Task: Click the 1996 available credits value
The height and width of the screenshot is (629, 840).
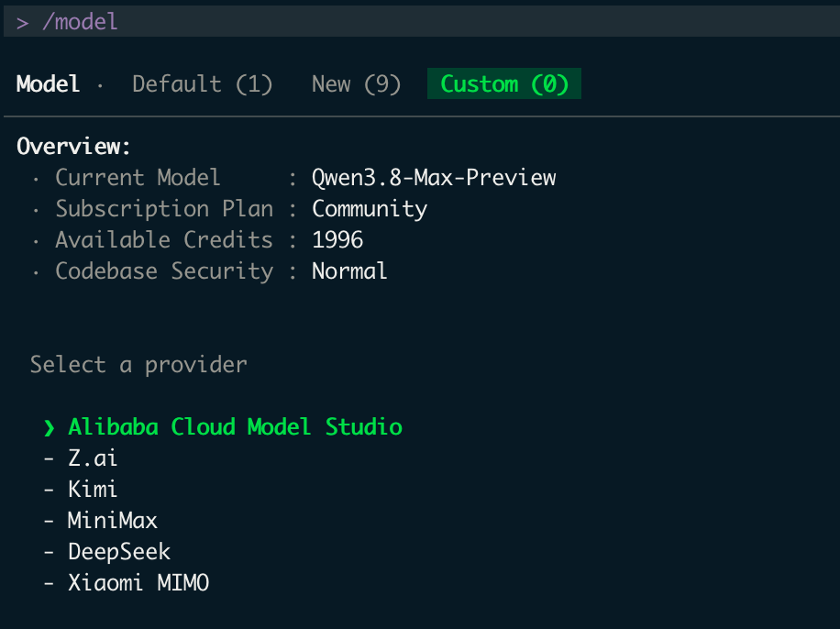Action: coord(337,239)
